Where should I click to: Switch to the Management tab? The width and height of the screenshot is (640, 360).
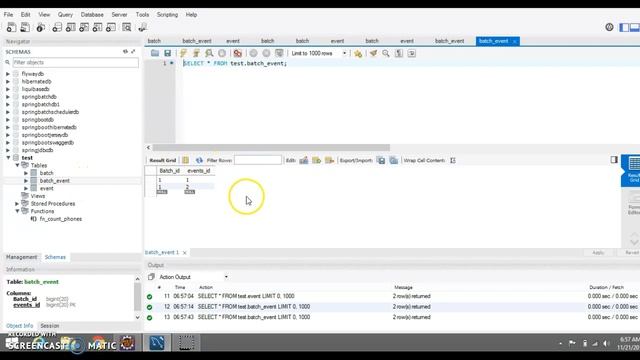[x=22, y=257]
